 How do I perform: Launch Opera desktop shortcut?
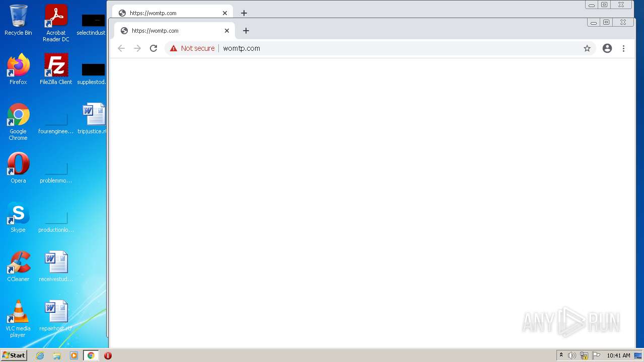(x=18, y=168)
